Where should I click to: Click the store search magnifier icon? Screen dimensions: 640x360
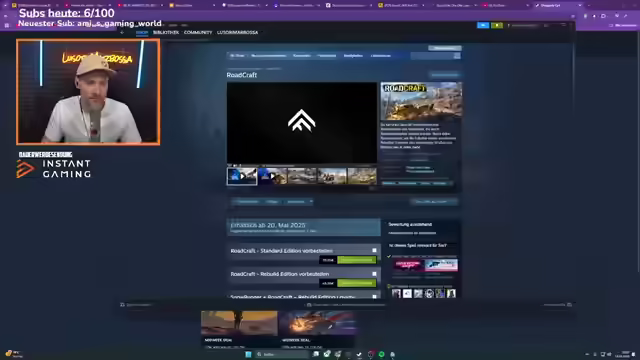(457, 56)
